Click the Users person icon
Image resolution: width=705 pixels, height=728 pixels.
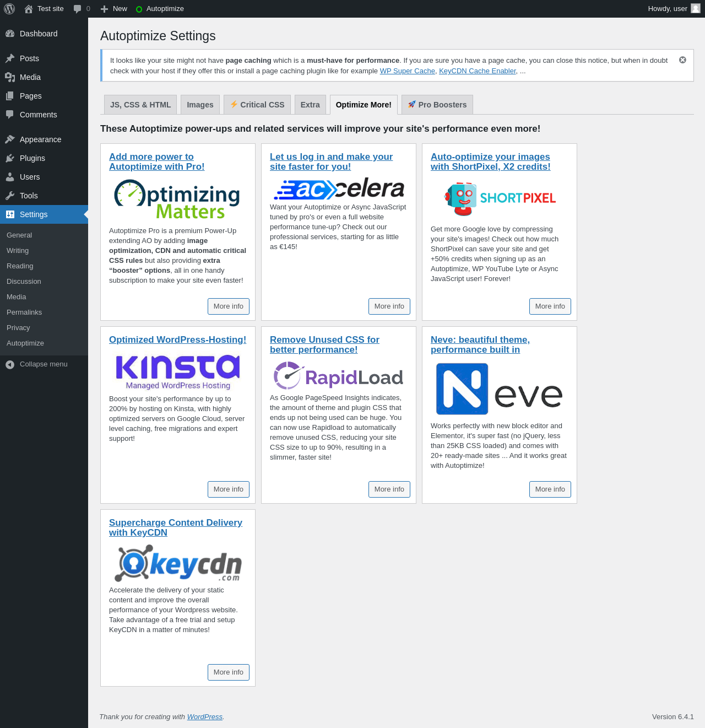tap(10, 177)
